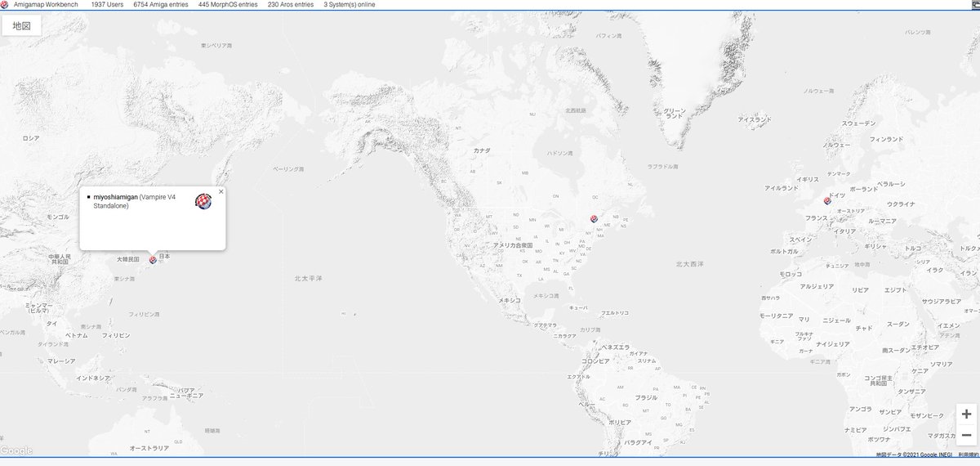Click the Amigamap Workbench title
The height and width of the screenshot is (466, 980).
click(x=46, y=4)
